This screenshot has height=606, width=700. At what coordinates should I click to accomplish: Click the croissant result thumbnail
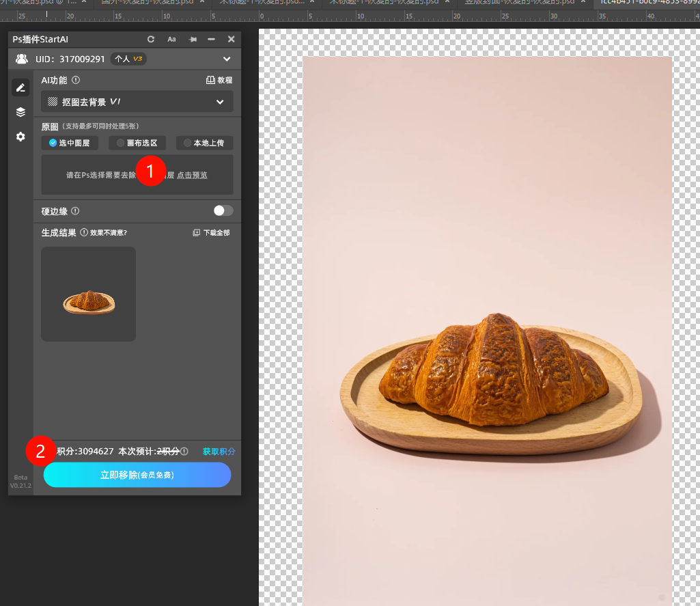click(x=89, y=294)
